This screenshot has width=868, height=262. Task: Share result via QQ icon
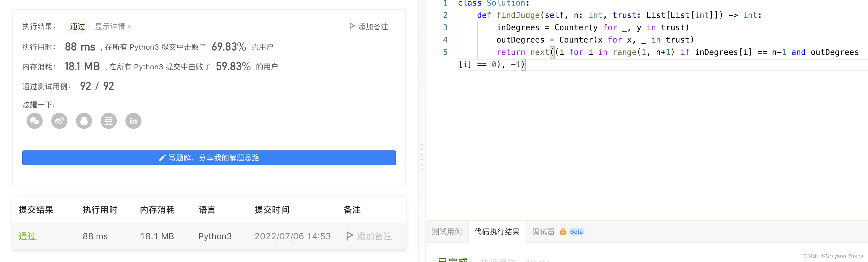84,121
